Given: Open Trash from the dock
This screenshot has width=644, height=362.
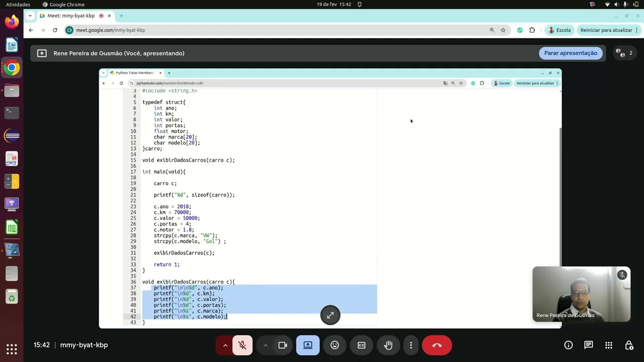Looking at the screenshot, I should pos(12,297).
